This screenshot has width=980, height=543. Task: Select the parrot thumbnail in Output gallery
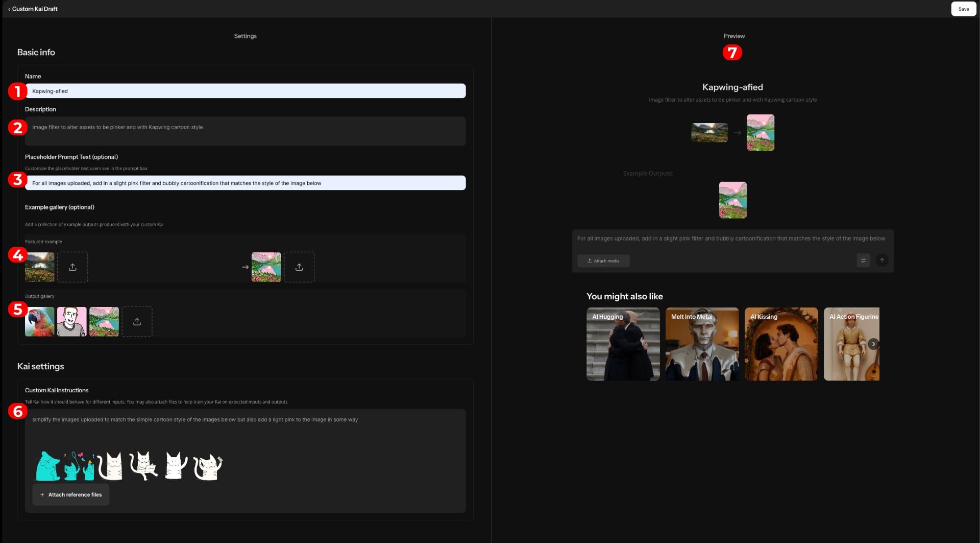click(39, 322)
